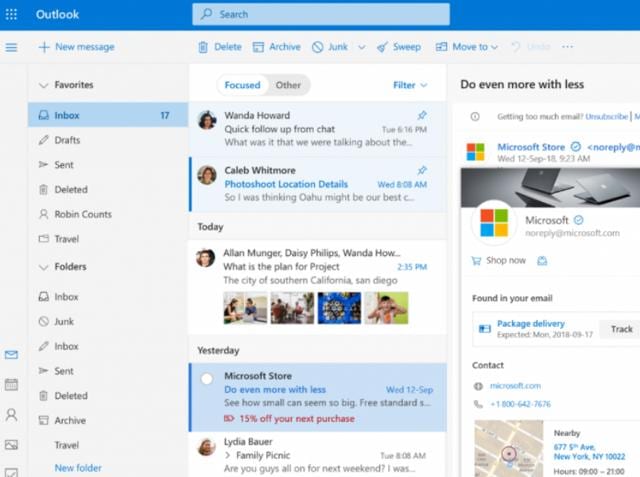Open Archive folder under Folders
The width and height of the screenshot is (640, 477).
click(108, 420)
